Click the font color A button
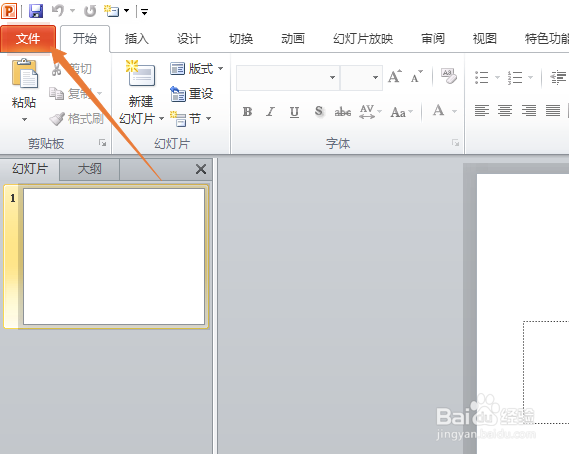The height and width of the screenshot is (454, 569). pos(438,110)
